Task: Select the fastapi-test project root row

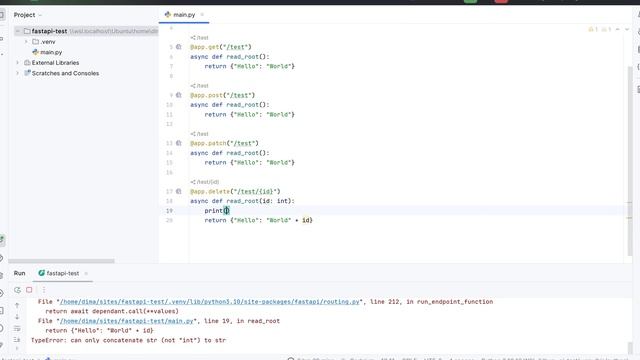Action: [x=86, y=31]
